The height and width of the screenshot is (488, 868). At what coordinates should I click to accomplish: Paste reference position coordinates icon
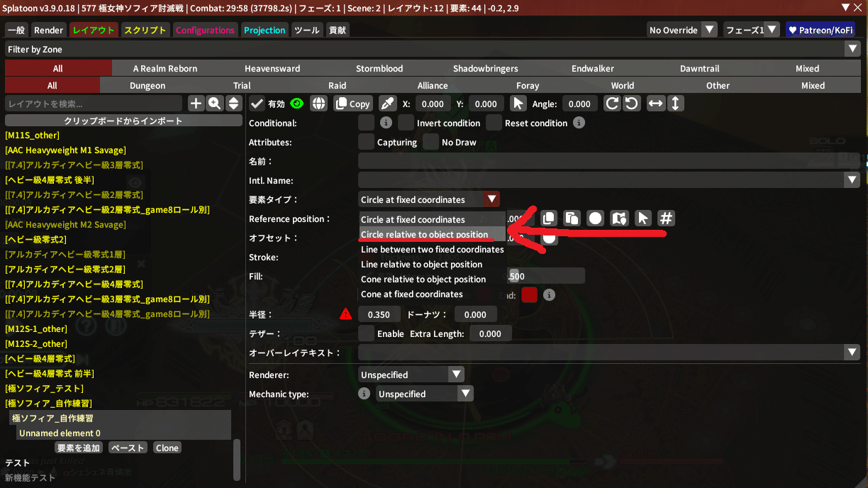[x=572, y=218]
